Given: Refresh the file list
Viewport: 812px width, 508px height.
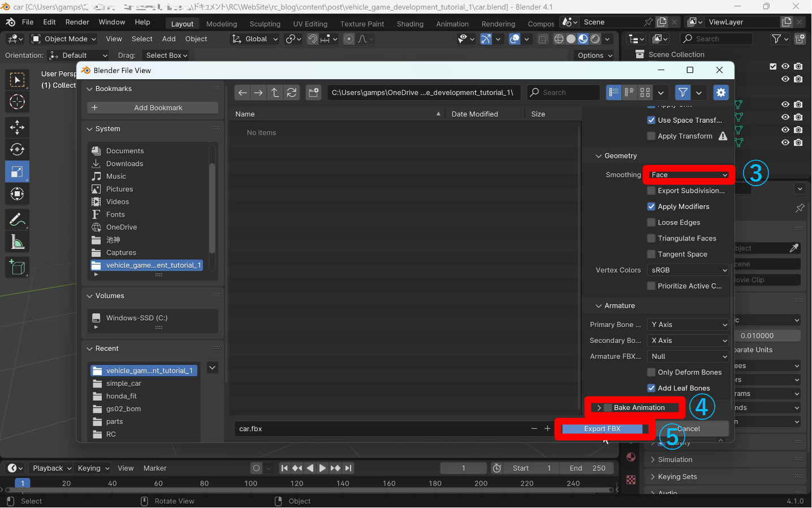Looking at the screenshot, I should tap(292, 93).
